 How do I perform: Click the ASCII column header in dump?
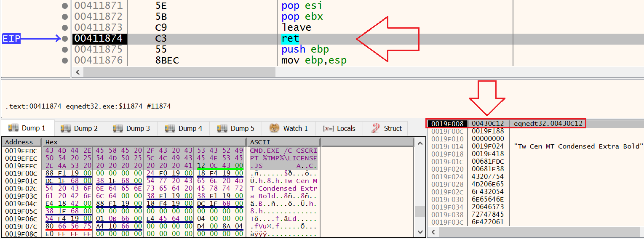pos(283,142)
